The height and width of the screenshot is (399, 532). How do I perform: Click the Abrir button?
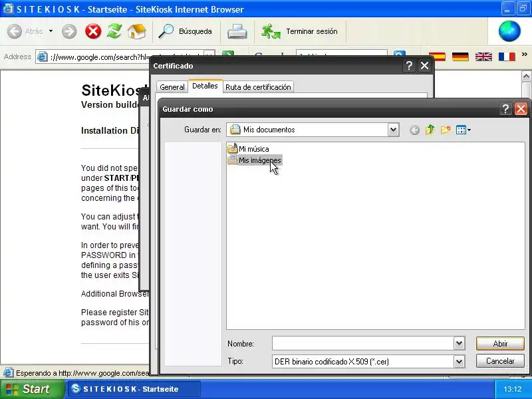click(x=500, y=343)
